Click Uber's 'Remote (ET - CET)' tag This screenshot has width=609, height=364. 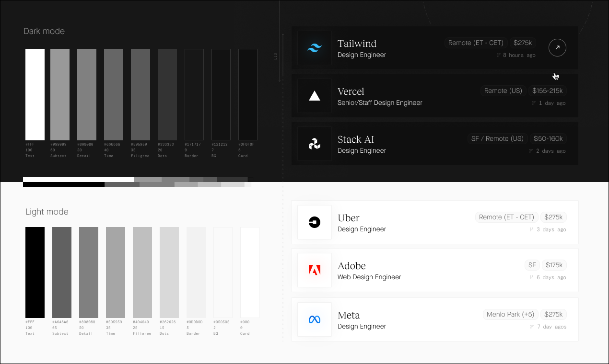click(506, 217)
